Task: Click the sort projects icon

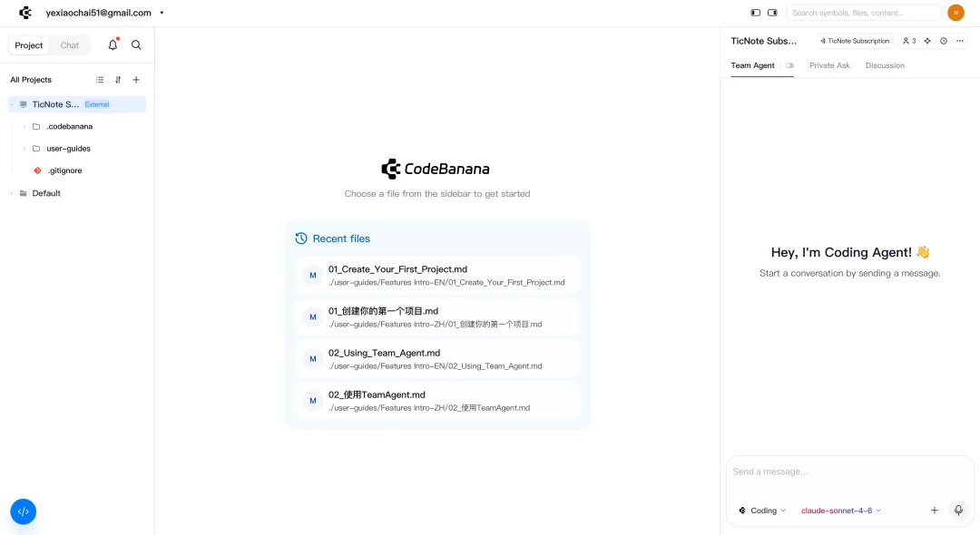Action: pyautogui.click(x=118, y=80)
